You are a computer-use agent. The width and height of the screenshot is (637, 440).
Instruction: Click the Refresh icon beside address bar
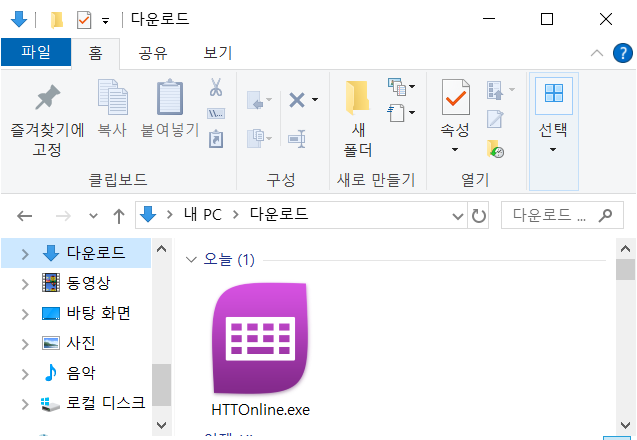point(479,215)
